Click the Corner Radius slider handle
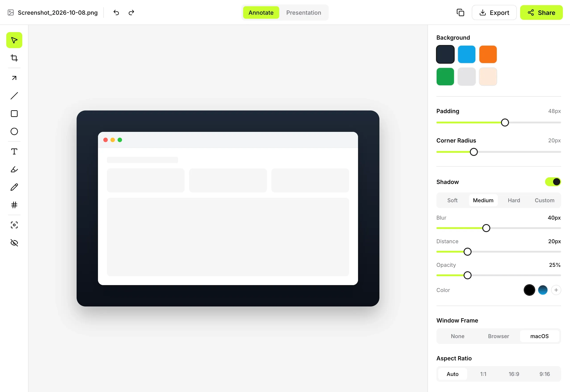570x392 pixels. 474,152
